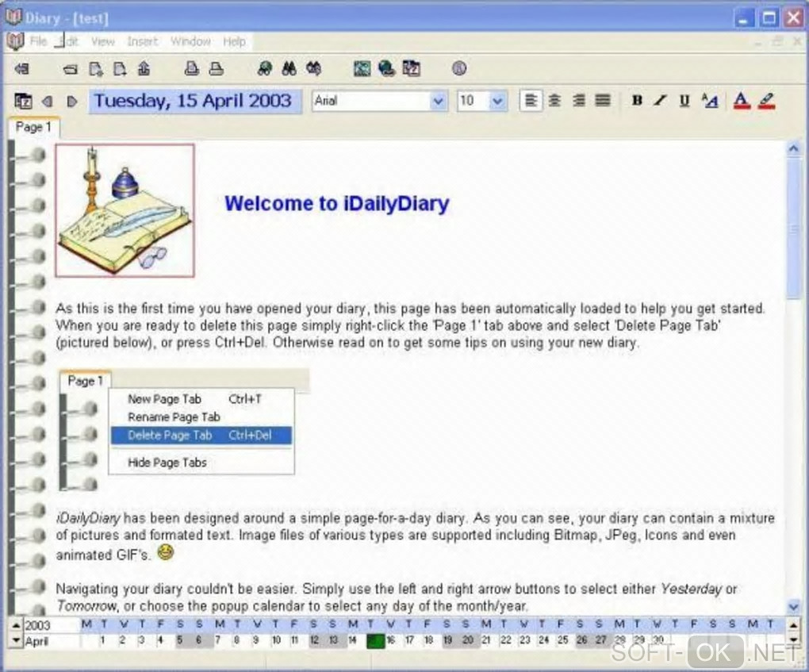The image size is (809, 672).
Task: Insert a picture using the landscape icon
Action: point(362,69)
